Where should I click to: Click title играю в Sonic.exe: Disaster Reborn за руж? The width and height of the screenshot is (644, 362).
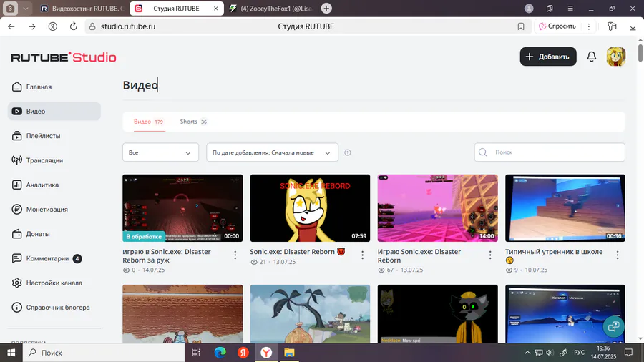tap(167, 255)
